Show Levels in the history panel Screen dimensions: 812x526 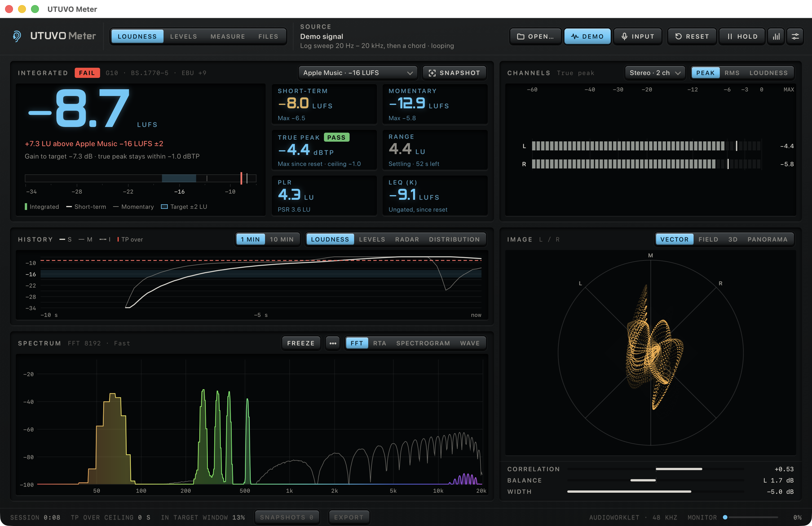point(372,239)
